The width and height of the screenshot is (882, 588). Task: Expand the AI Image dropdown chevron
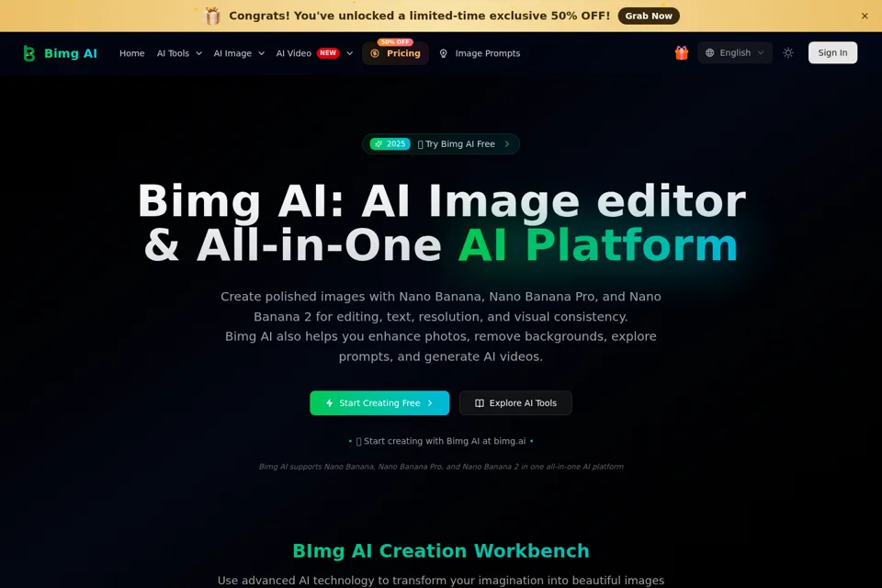pyautogui.click(x=261, y=53)
